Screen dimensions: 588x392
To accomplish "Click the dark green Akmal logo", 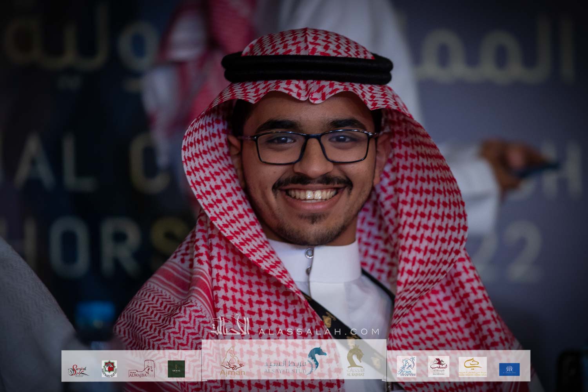I will [176, 369].
